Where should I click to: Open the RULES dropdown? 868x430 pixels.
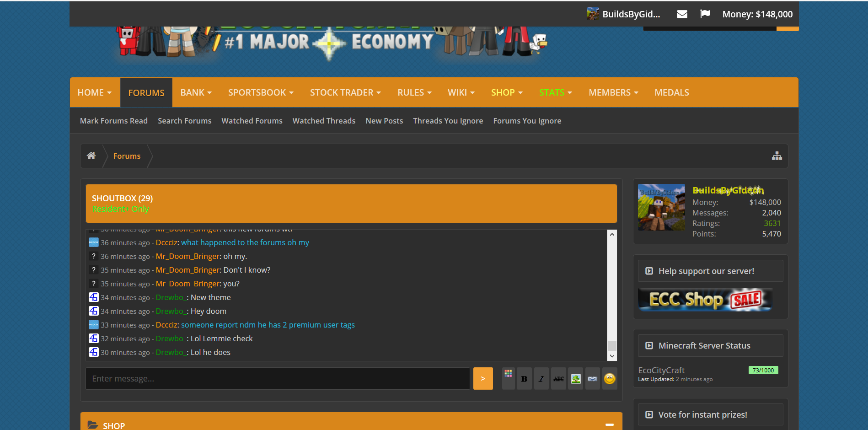click(x=414, y=92)
